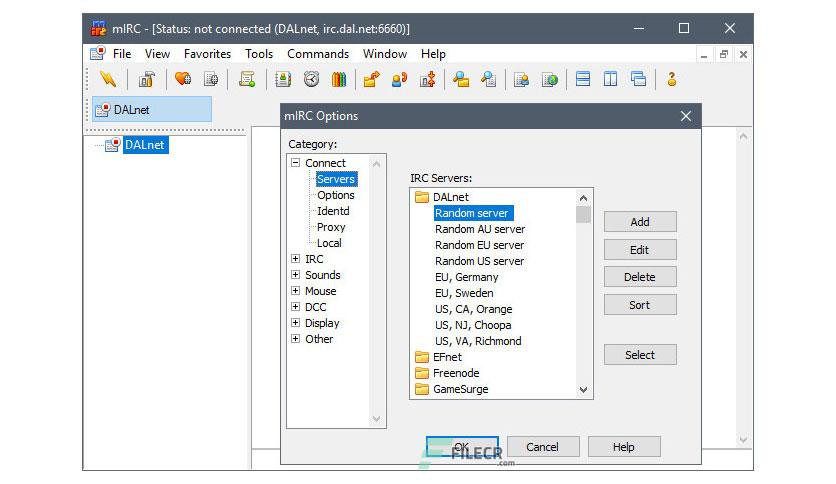836x484 pixels.
Task: Select the EU, Germany server
Action: point(467,277)
